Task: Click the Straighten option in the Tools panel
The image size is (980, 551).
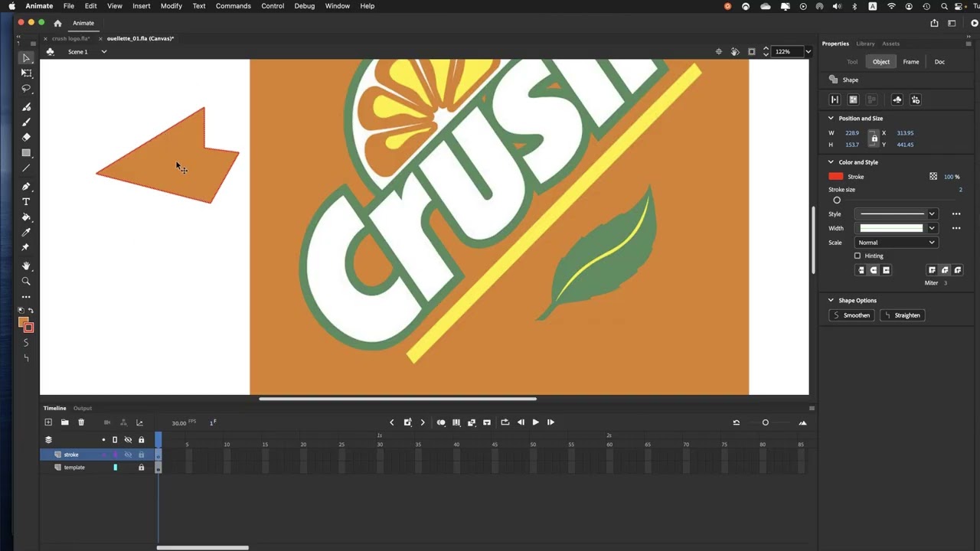Action: pyautogui.click(x=26, y=358)
